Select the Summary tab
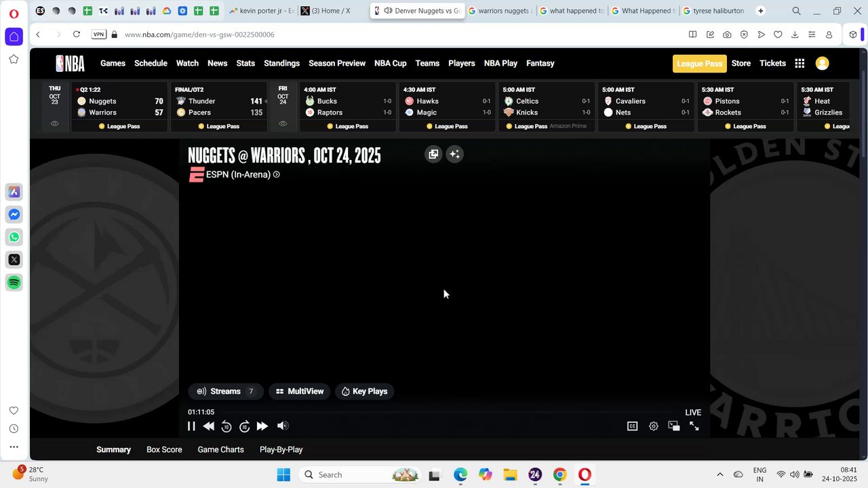Viewport: 868px width, 488px height. [x=113, y=449]
